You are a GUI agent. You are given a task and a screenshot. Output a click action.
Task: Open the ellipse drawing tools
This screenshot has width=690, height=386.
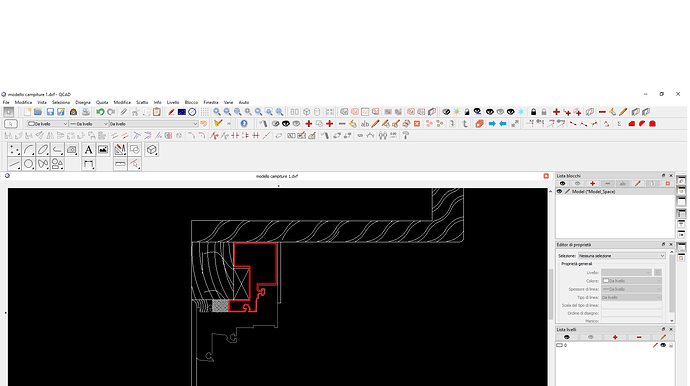pos(43,150)
